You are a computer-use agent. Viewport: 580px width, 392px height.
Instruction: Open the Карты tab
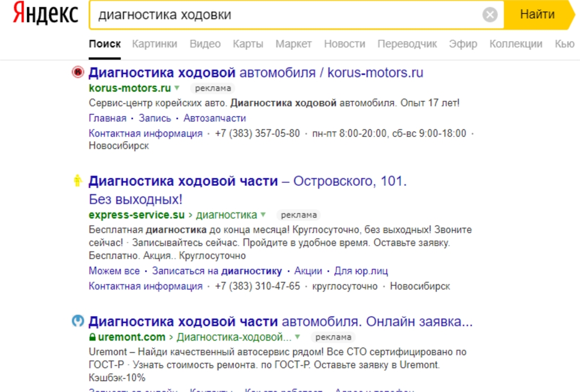click(248, 44)
